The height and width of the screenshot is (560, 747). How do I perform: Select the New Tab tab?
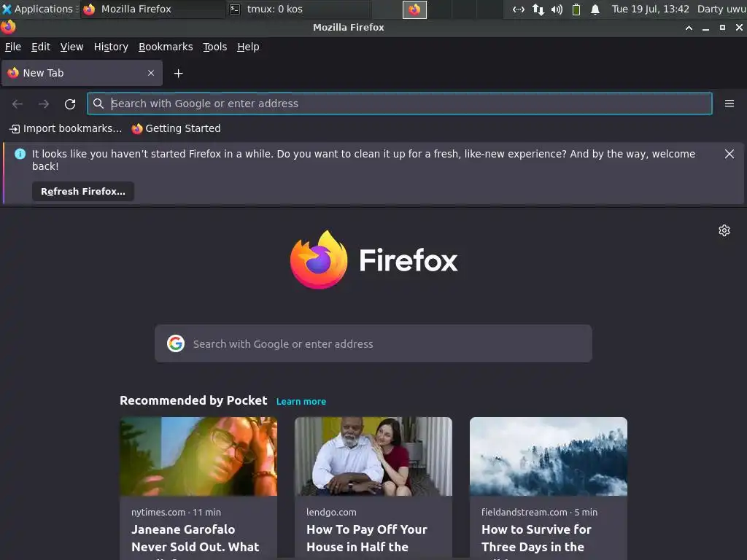82,73
